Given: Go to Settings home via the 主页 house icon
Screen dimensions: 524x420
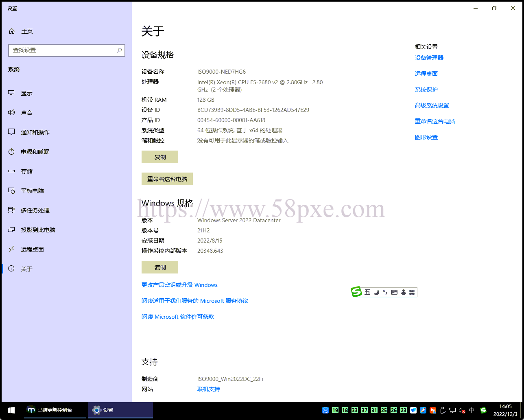Looking at the screenshot, I should [x=12, y=31].
